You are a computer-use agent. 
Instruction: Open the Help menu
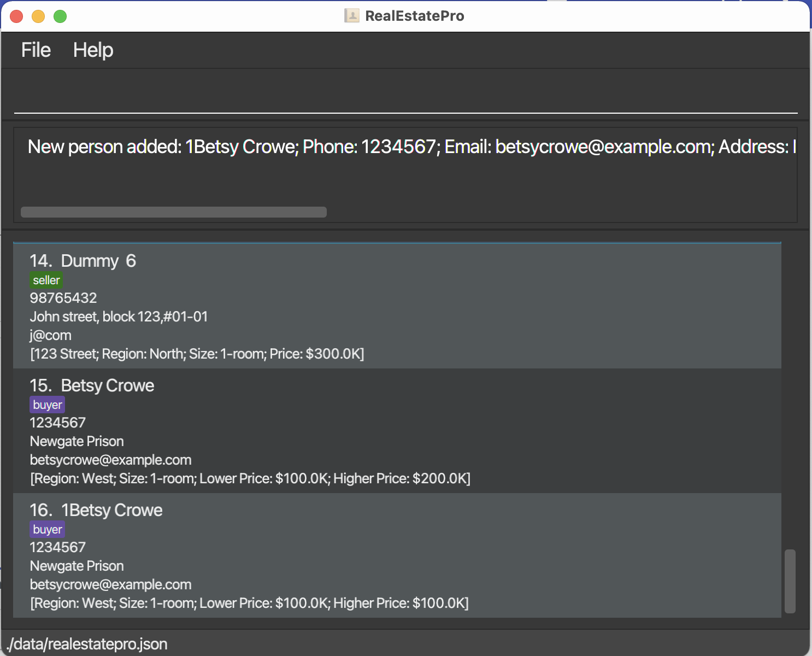click(x=93, y=50)
